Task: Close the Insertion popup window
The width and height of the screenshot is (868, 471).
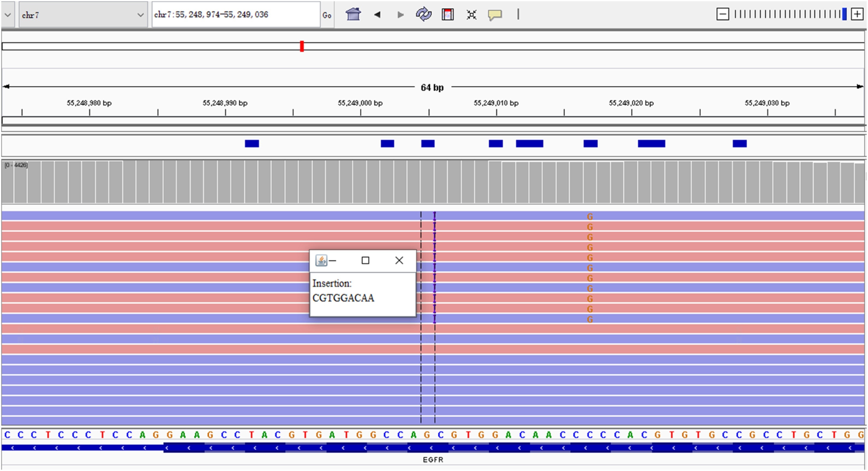Action: 399,261
